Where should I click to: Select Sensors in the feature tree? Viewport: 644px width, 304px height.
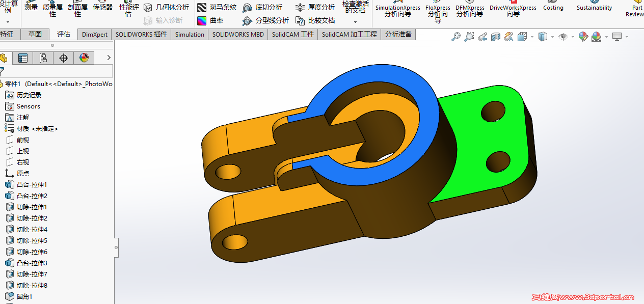(22, 106)
